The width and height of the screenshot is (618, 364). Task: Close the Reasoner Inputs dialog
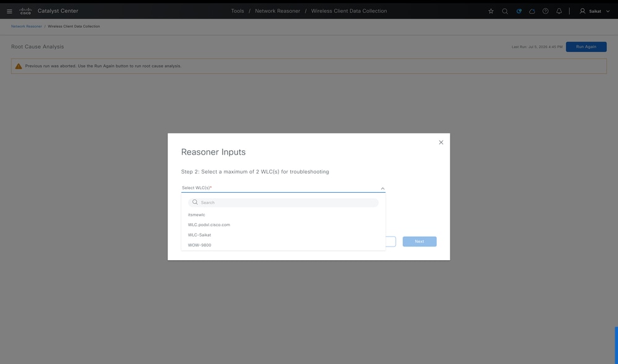pyautogui.click(x=441, y=142)
